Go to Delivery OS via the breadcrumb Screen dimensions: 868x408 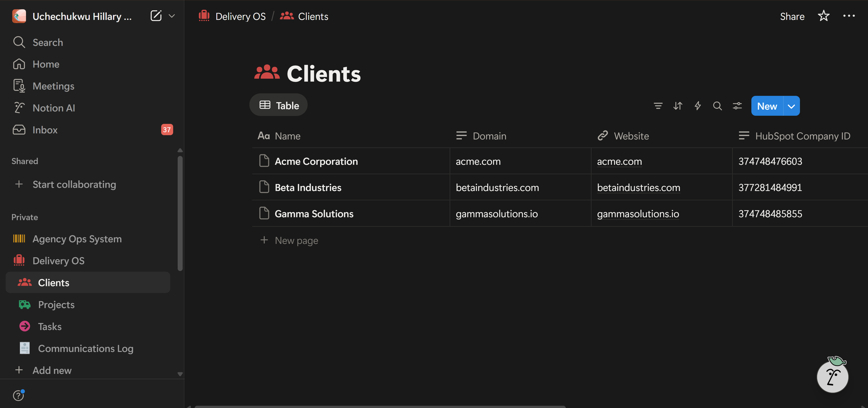point(241,16)
